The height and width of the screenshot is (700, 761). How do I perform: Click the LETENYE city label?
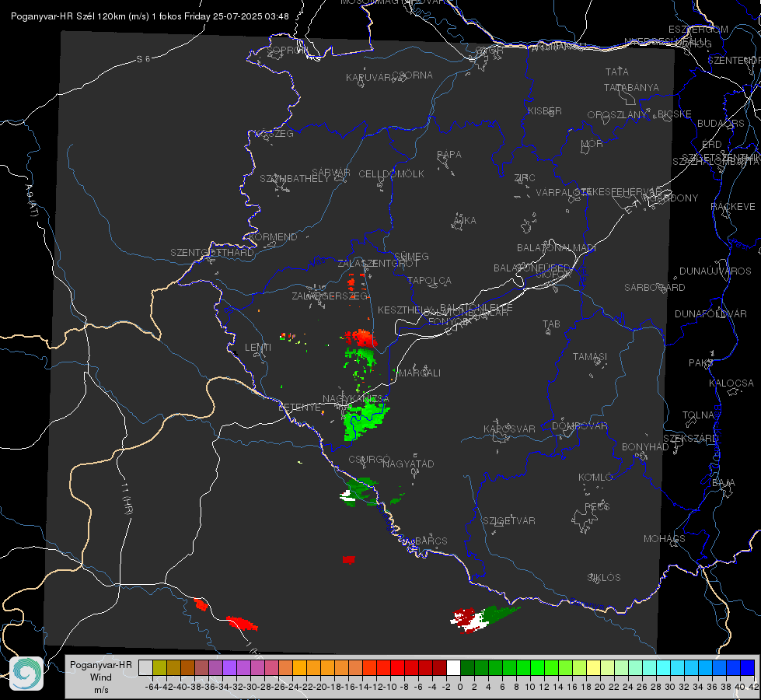pyautogui.click(x=300, y=408)
